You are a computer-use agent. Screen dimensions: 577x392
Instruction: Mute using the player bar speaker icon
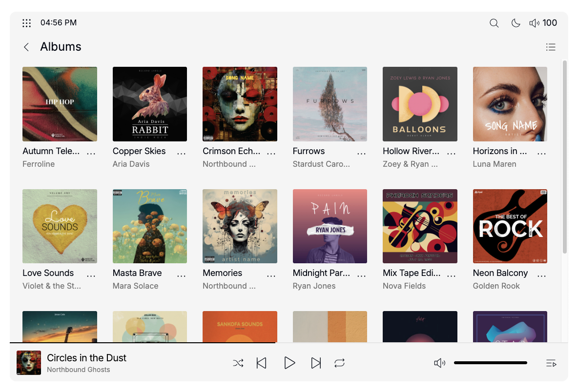pos(439,363)
